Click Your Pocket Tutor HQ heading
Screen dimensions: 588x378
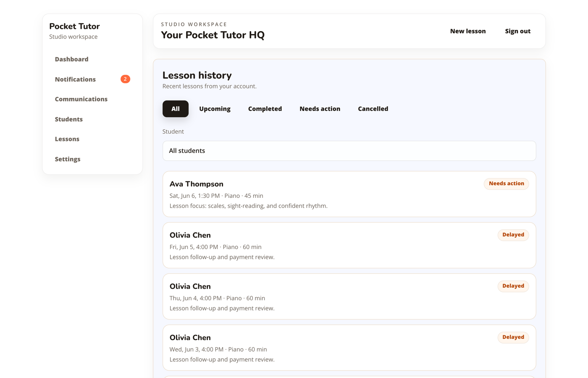pos(213,35)
